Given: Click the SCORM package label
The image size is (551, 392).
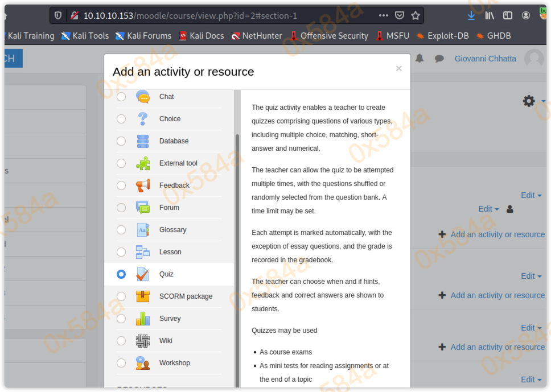Looking at the screenshot, I should [186, 296].
